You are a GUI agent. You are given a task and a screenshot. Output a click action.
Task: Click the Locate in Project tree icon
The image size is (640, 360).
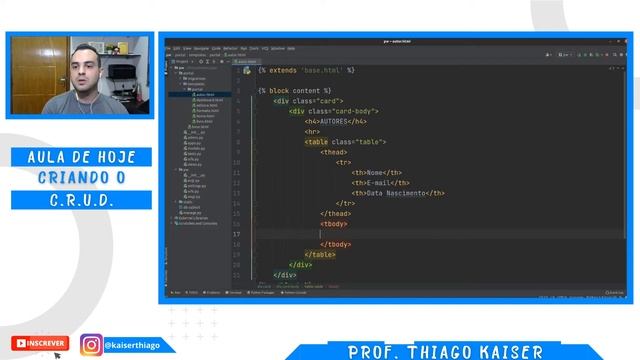point(201,62)
